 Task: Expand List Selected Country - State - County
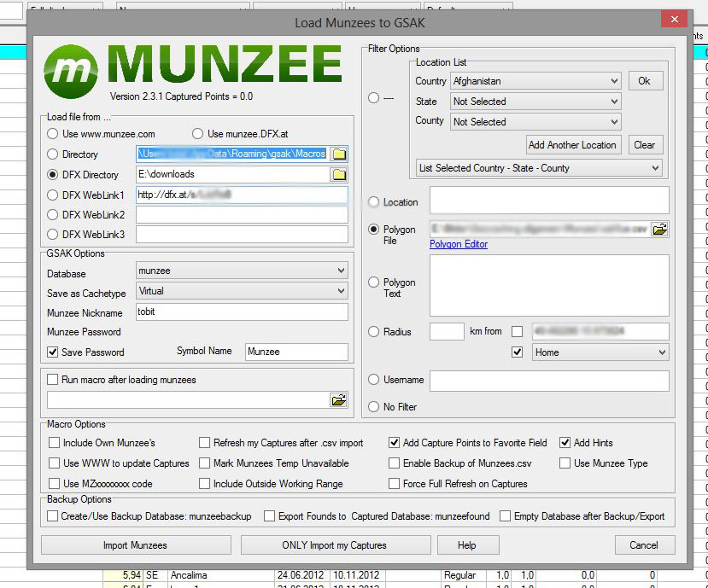tap(539, 168)
